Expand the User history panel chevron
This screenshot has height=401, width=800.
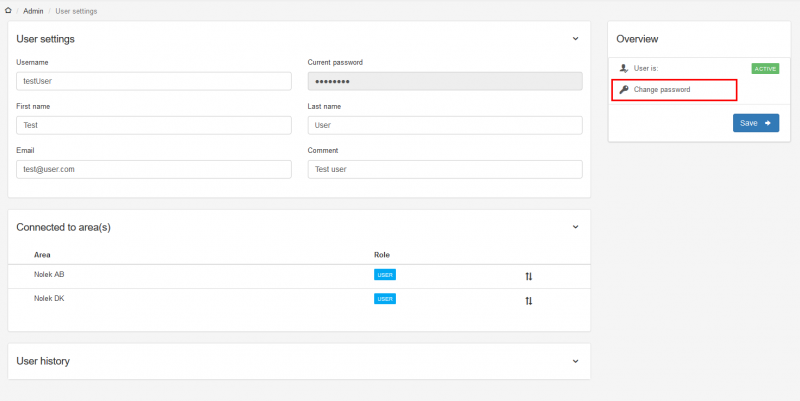[576, 361]
